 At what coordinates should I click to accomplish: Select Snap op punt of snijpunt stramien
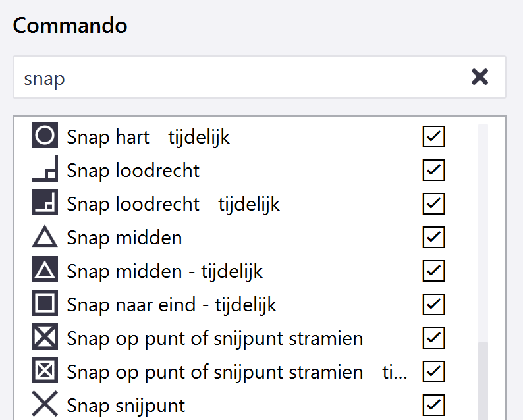[215, 338]
